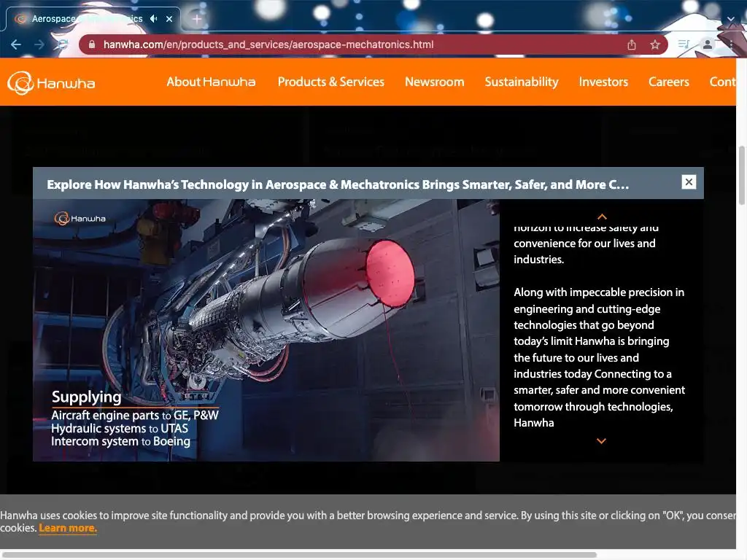Open the browser profile avatar

[708, 44]
